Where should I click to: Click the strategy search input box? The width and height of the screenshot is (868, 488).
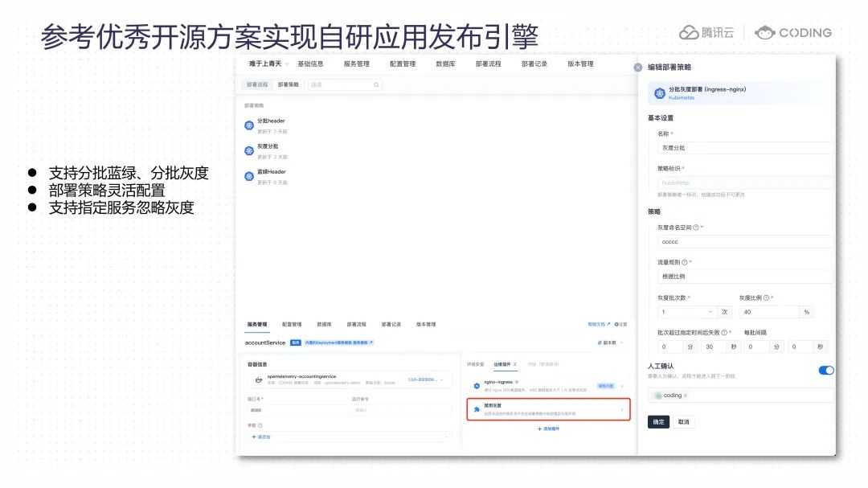coord(345,84)
